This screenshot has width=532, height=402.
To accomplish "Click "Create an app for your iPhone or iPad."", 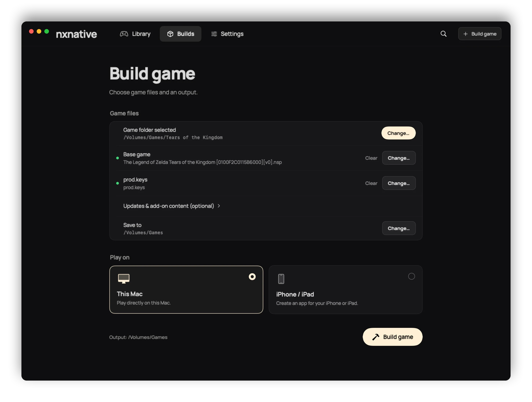I will tap(317, 303).
